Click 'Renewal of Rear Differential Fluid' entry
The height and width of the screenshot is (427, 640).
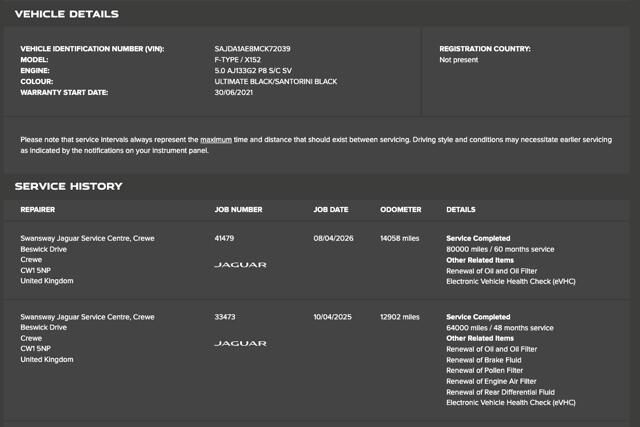click(x=500, y=392)
